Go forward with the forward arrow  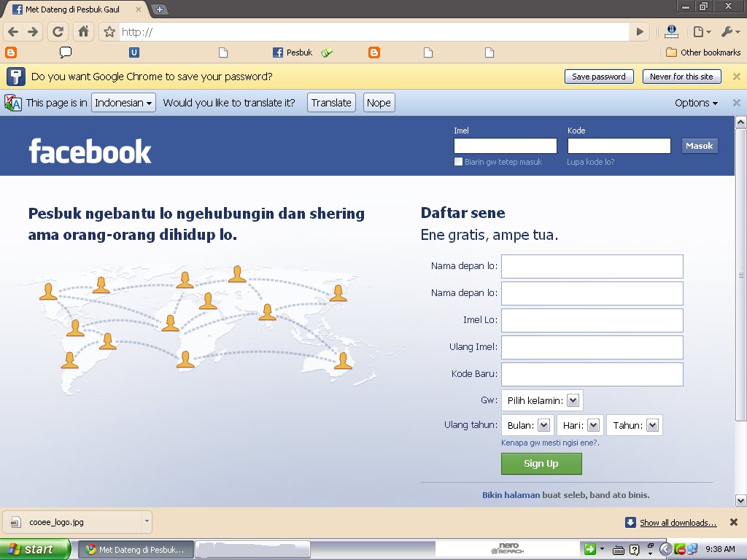[33, 32]
